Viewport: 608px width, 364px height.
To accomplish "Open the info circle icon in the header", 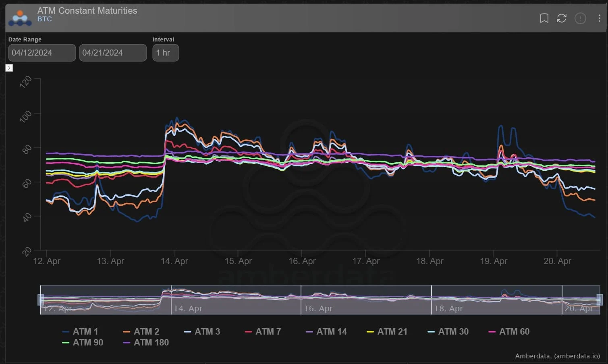I will [580, 18].
